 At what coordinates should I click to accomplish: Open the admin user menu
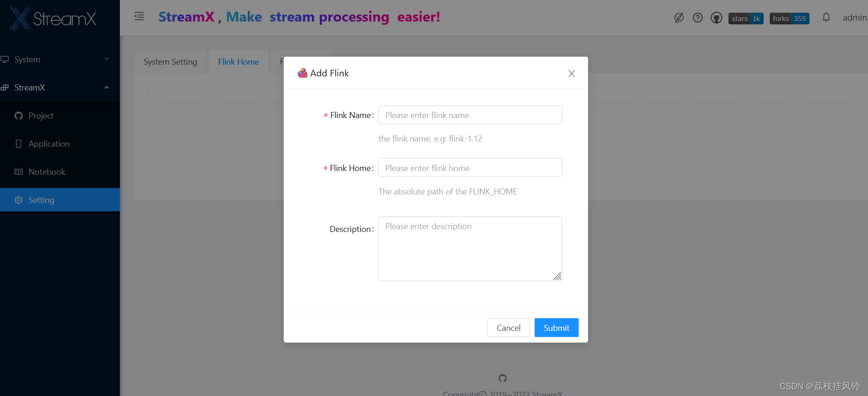[x=855, y=18]
